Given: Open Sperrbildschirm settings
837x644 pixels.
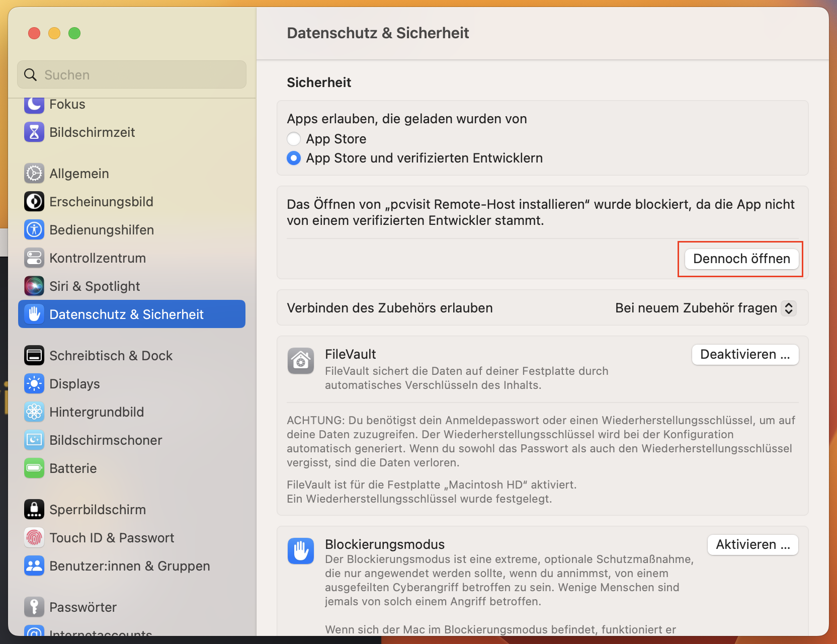Looking at the screenshot, I should tap(98, 510).
